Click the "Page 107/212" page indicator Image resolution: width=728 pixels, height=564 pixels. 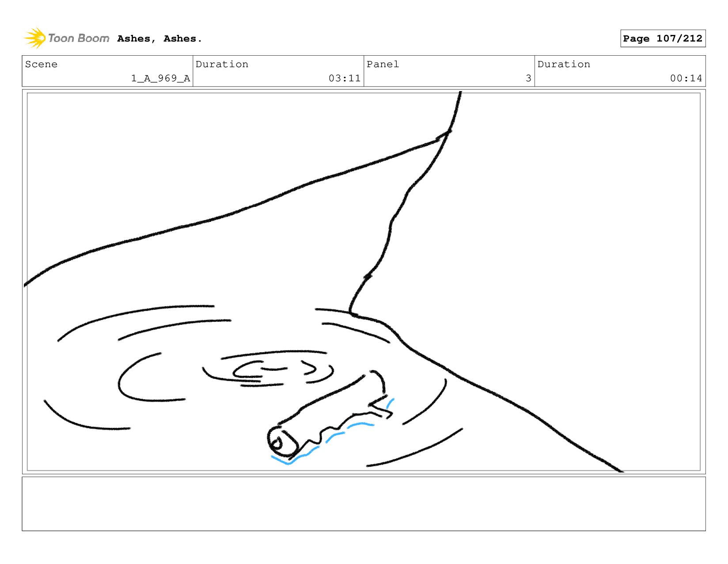(663, 38)
